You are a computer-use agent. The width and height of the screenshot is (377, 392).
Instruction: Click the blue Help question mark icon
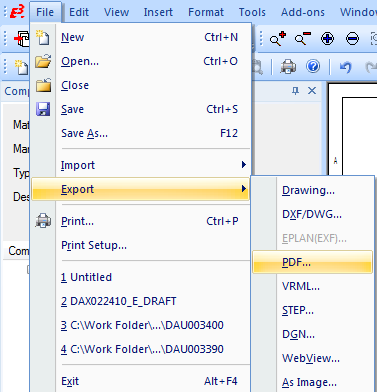tap(313, 66)
